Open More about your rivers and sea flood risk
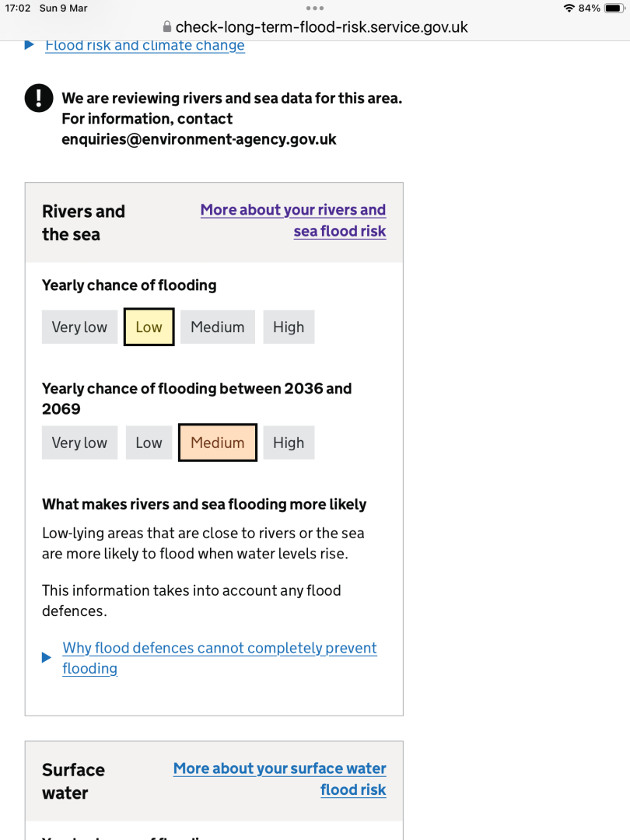The image size is (630, 840). (293, 220)
